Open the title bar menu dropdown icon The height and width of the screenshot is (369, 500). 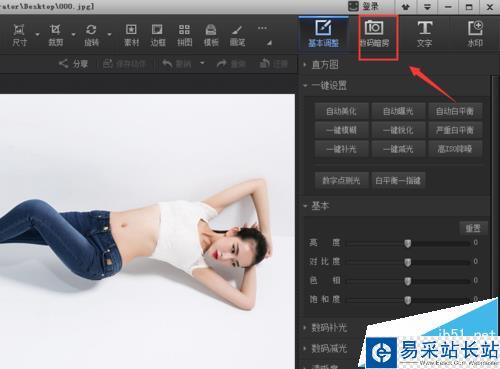click(x=427, y=6)
